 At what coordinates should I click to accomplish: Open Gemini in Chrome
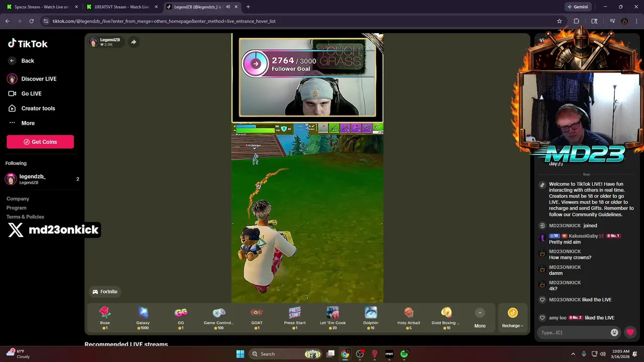click(577, 7)
